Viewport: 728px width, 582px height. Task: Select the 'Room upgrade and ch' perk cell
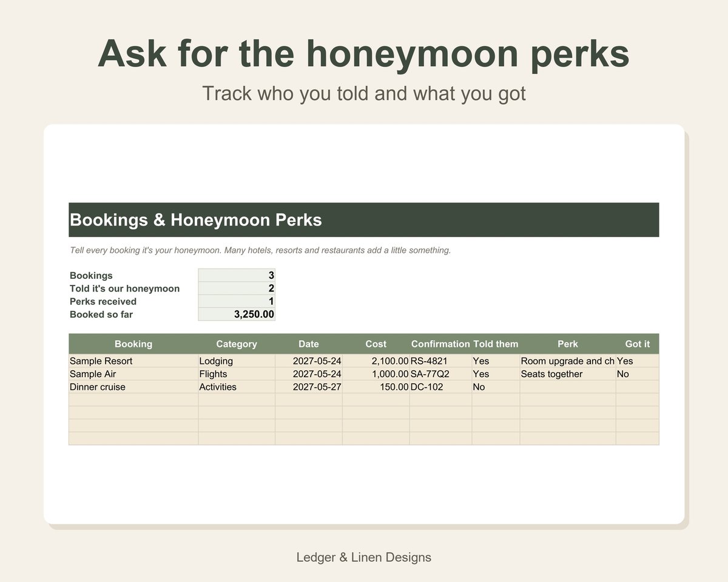click(x=568, y=361)
